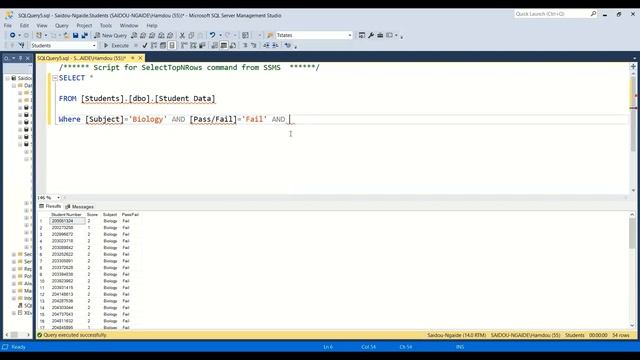
Task: Toggle the IntelliSense Enabled icon
Action: click(x=172, y=46)
